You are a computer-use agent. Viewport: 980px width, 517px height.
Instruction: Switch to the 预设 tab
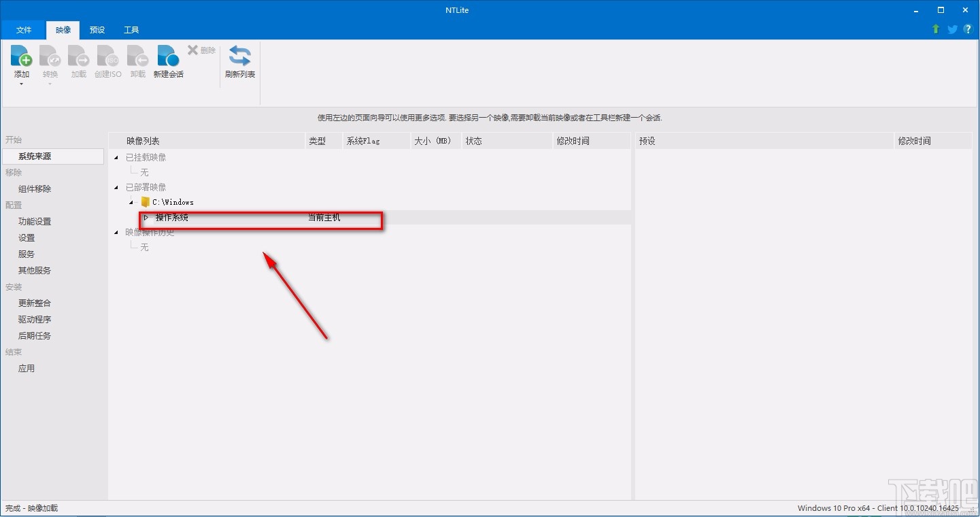97,29
